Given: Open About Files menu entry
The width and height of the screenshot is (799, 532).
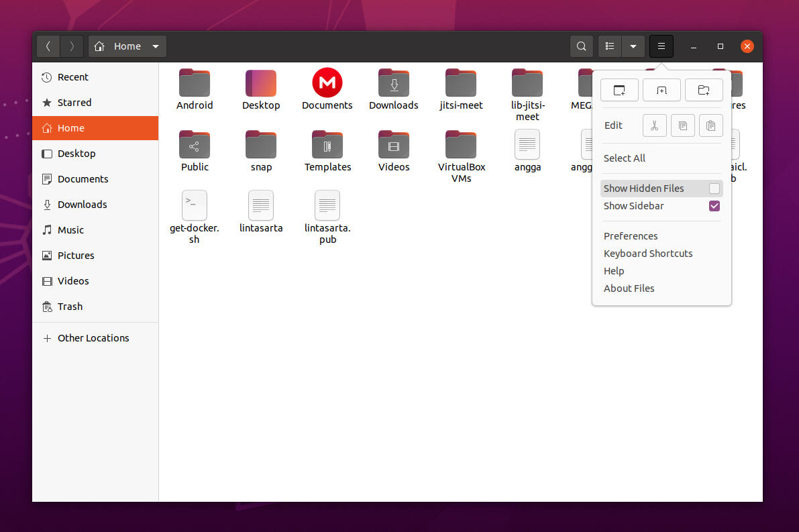Looking at the screenshot, I should (x=629, y=288).
